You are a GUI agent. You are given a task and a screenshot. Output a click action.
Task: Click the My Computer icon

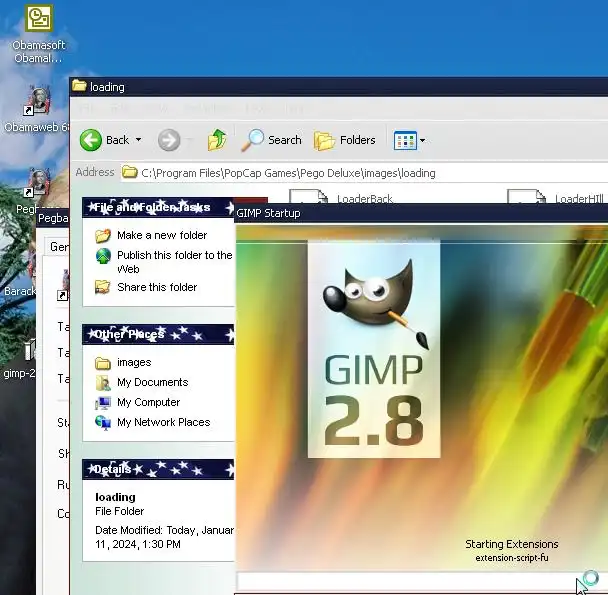coord(103,403)
